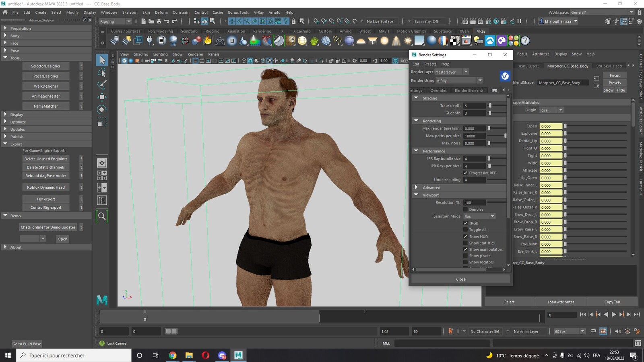Enable Show statistics checkbox
The image size is (644, 362).
tap(466, 243)
